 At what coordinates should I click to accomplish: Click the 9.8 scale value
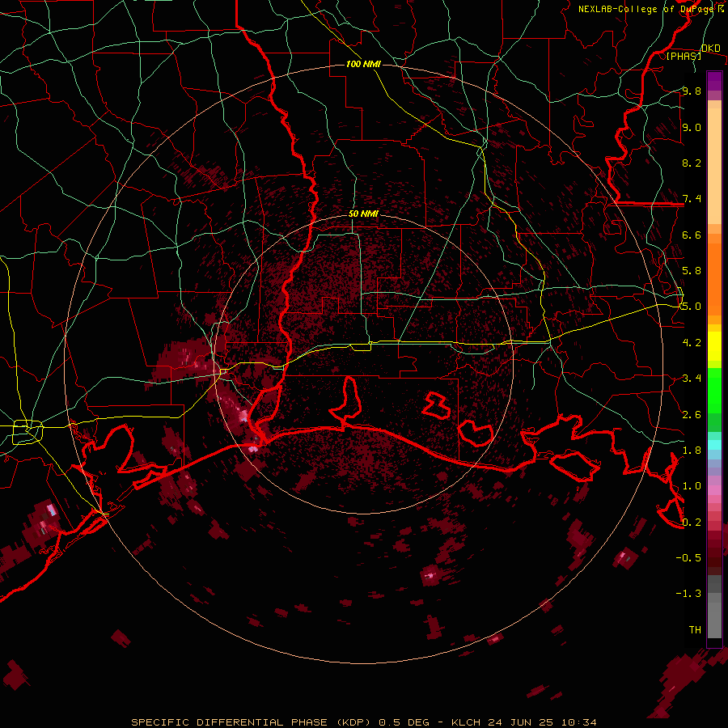tap(692, 91)
